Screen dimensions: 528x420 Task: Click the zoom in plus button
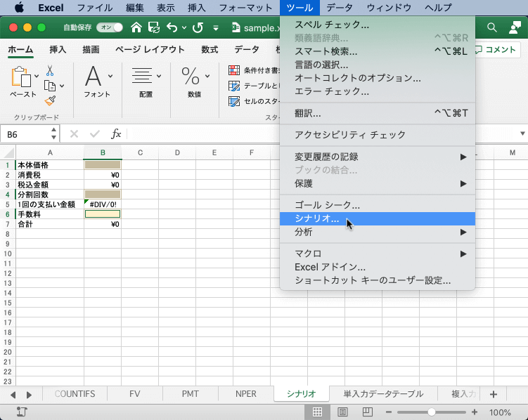tap(475, 412)
